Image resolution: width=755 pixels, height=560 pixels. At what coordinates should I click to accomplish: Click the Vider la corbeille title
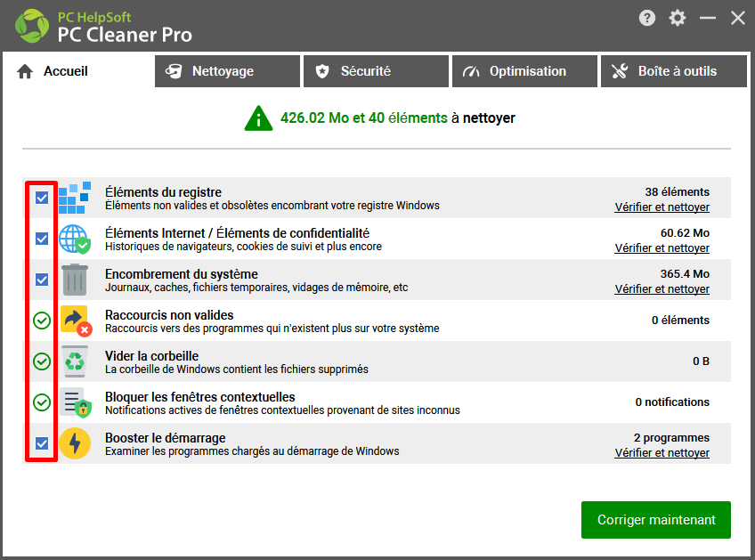pyautogui.click(x=151, y=356)
